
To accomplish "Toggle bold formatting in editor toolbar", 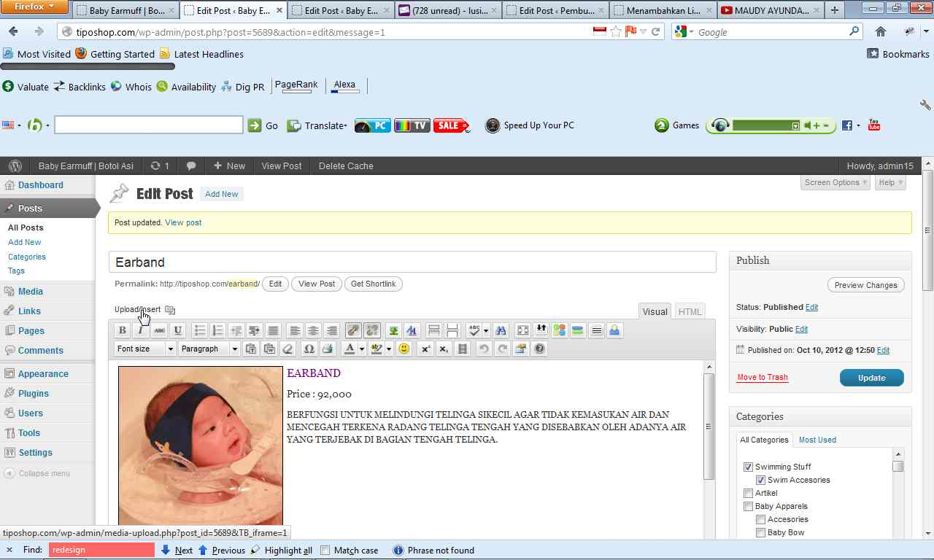I will click(123, 330).
